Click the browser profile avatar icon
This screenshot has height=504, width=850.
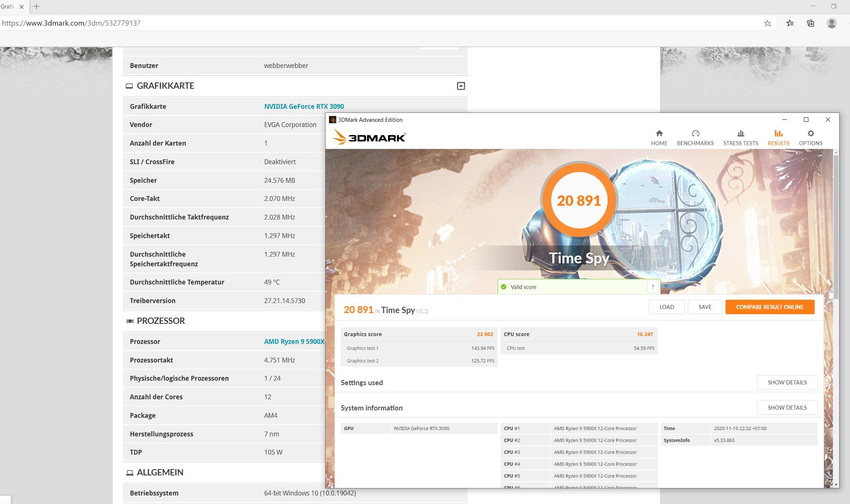tap(831, 23)
